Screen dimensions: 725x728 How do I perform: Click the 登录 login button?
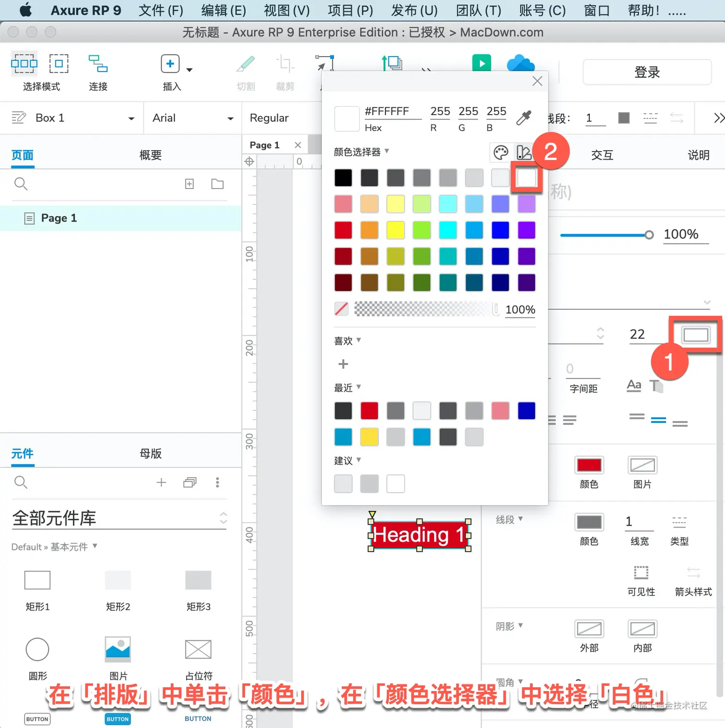[x=647, y=72]
